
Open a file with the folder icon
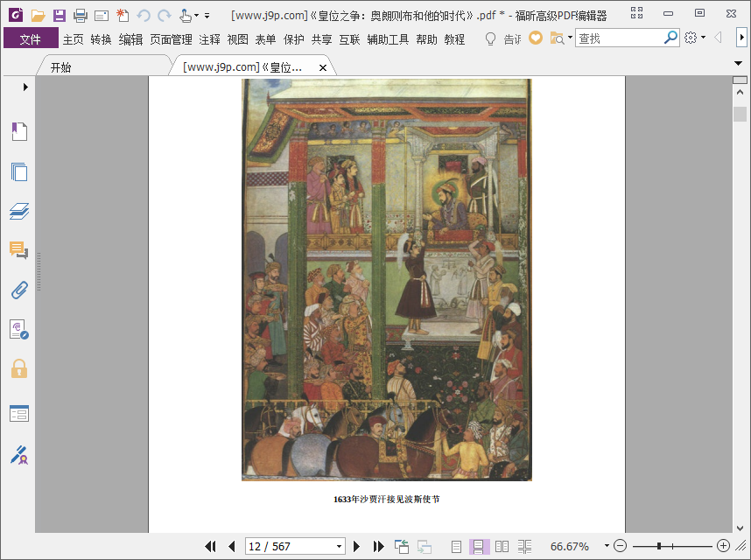(38, 16)
